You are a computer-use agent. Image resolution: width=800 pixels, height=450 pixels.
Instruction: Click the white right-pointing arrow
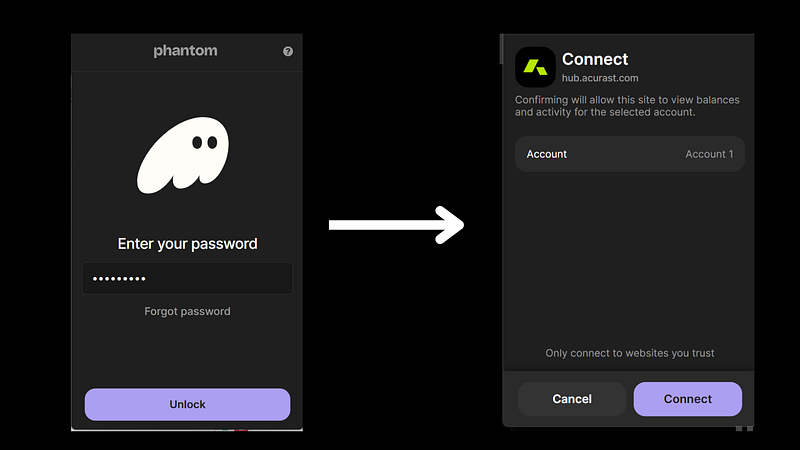point(396,225)
